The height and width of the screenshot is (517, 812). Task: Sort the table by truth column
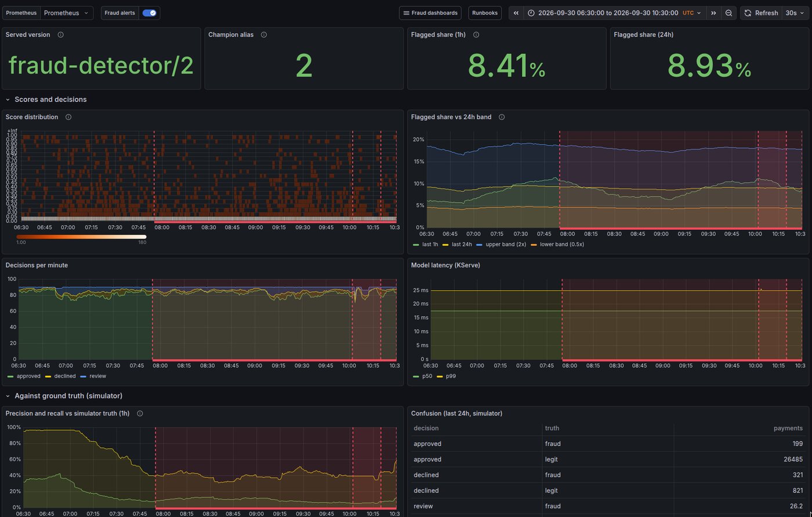[x=552, y=428]
